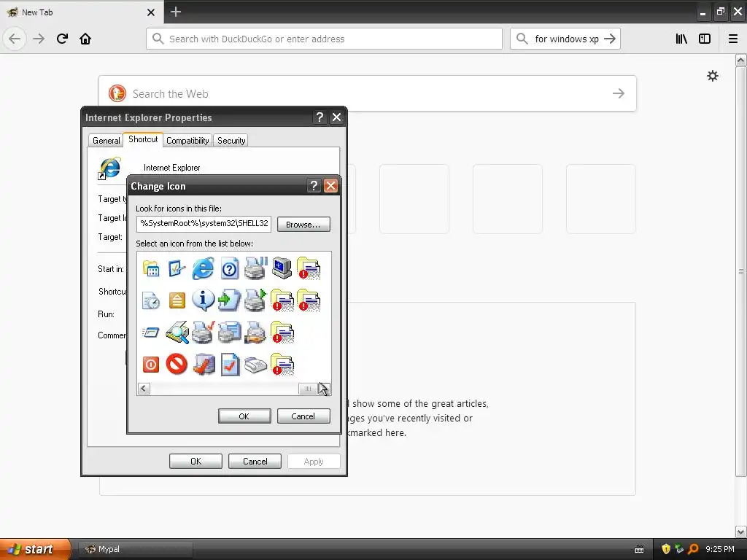Open a new tab with plus button
This screenshot has height=560, width=747.
click(x=176, y=12)
